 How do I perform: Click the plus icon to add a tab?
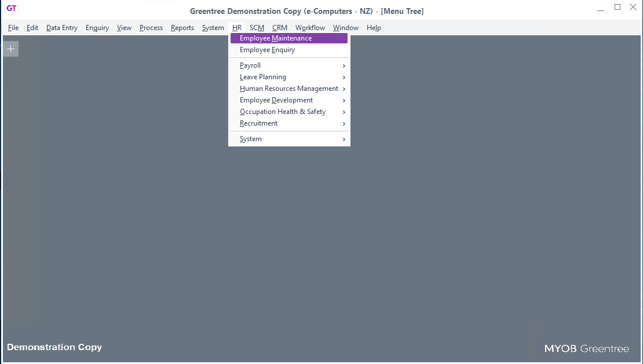(10, 49)
